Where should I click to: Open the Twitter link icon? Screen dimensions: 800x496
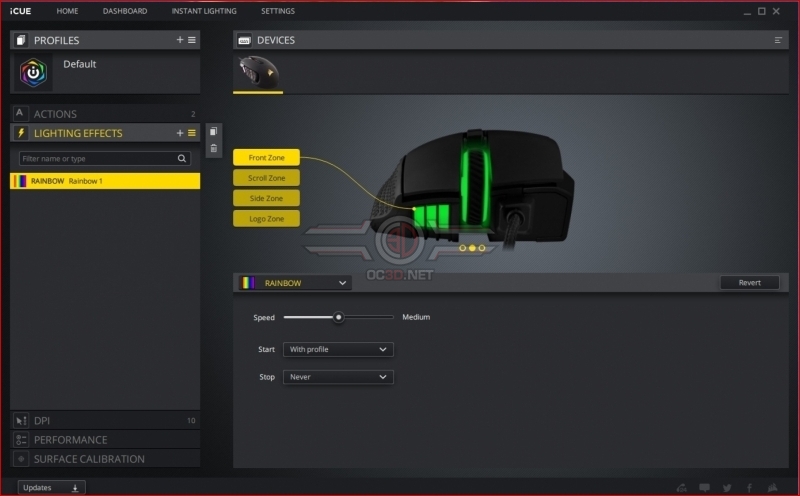[727, 488]
